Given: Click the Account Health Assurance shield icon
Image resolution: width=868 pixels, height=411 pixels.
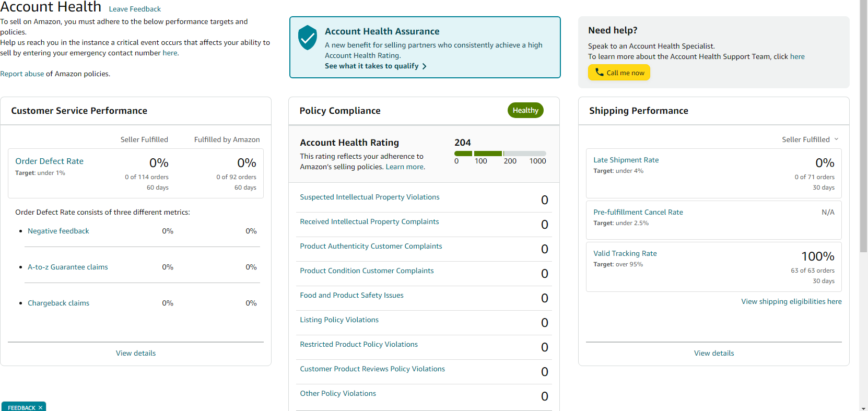Looking at the screenshot, I should (x=308, y=38).
